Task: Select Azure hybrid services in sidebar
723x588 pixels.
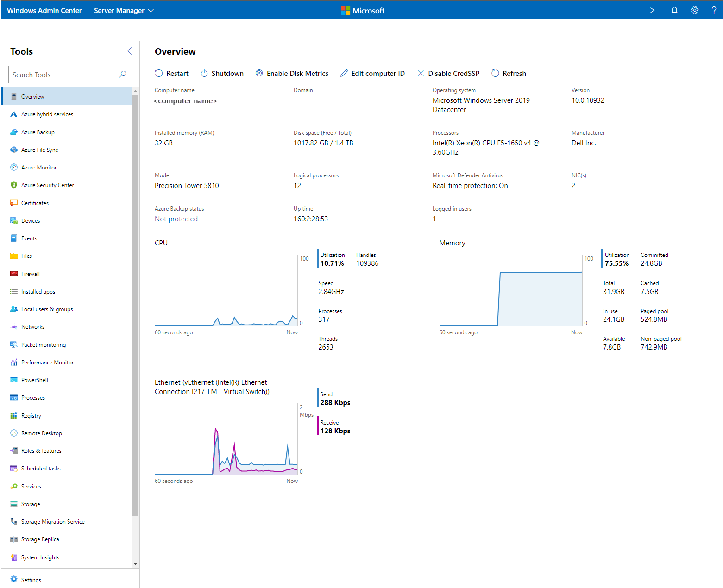Action: pyautogui.click(x=47, y=114)
